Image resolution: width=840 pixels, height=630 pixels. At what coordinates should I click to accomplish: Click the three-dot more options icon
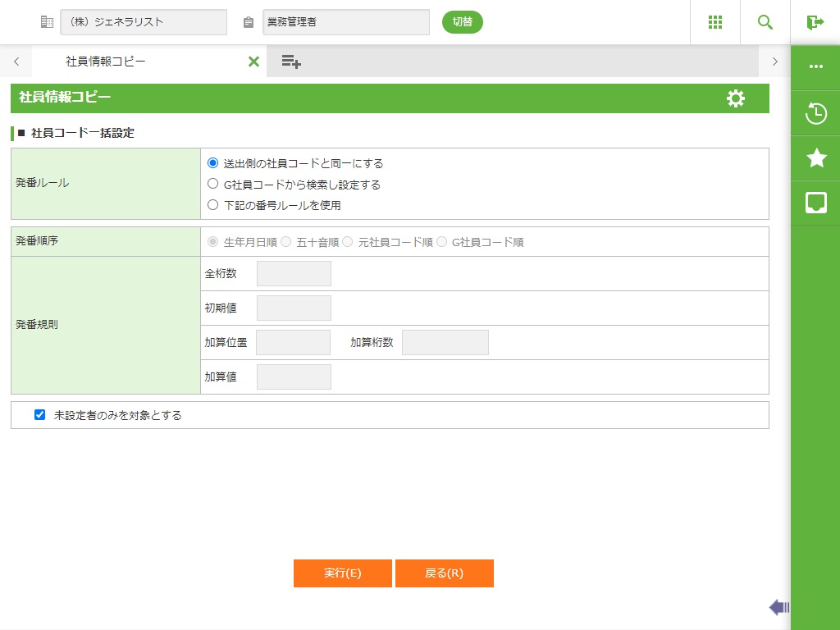pos(815,67)
